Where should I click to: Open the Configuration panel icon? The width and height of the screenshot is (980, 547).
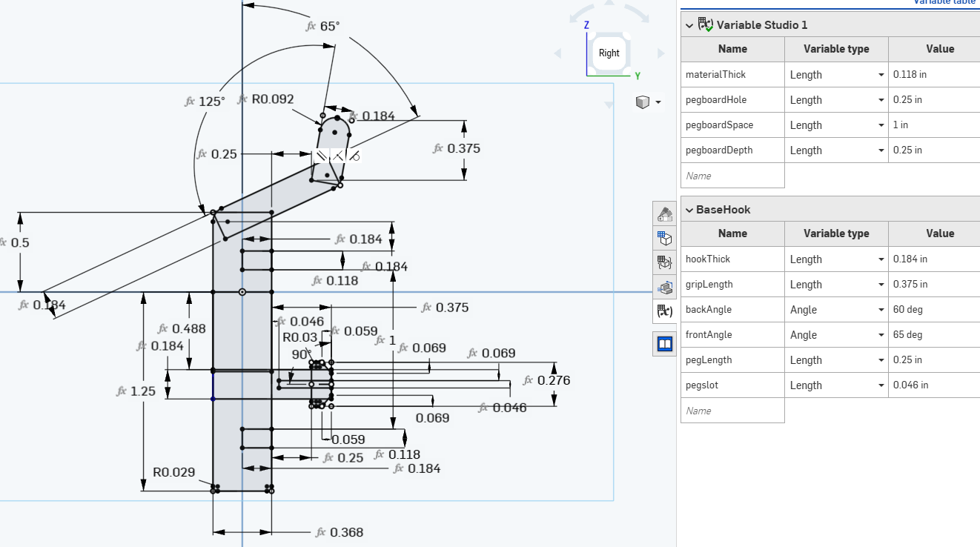[665, 239]
